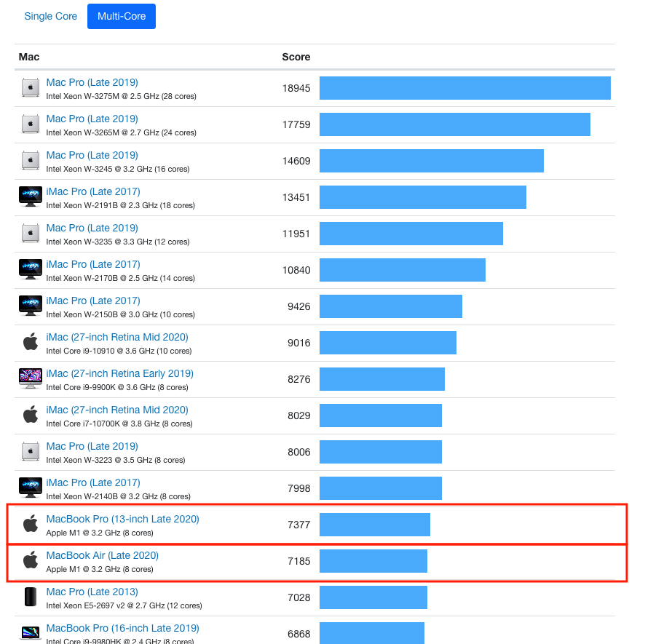Click the Mac column header

pos(29,57)
